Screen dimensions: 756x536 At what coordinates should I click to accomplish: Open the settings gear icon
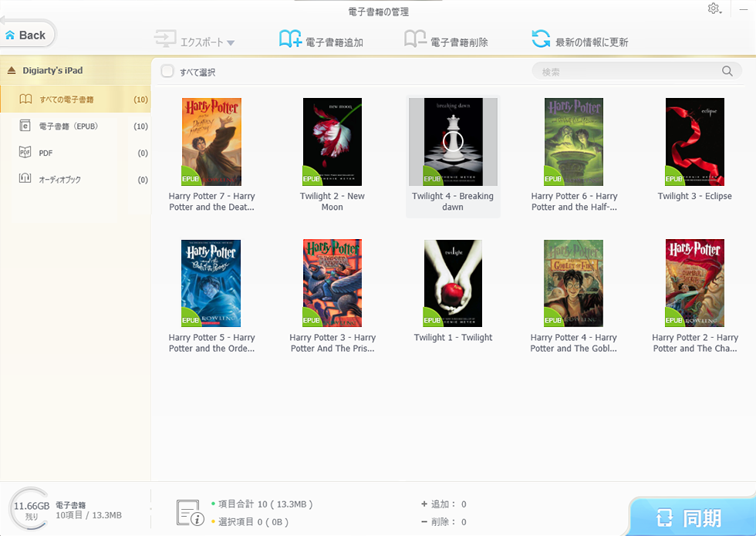pos(713,8)
